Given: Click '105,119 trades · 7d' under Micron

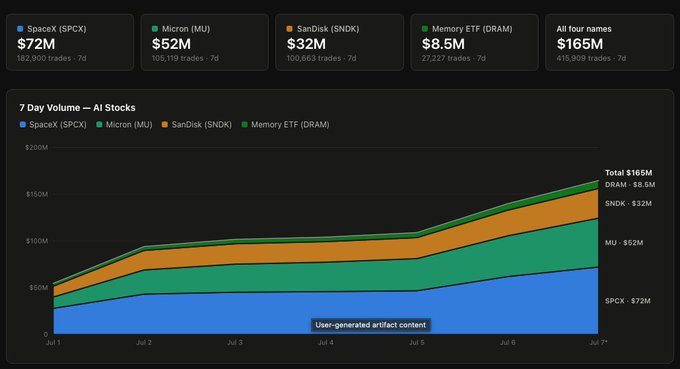Looking at the screenshot, I should coord(185,58).
